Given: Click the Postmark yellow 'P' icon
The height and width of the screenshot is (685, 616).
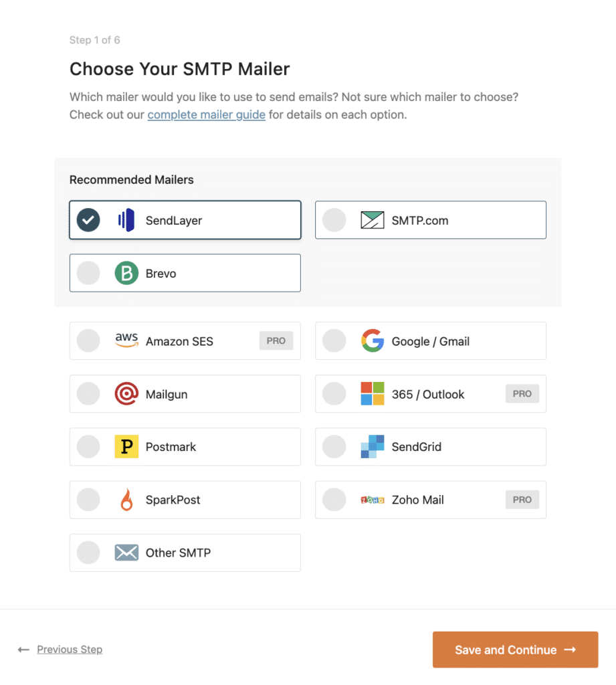Looking at the screenshot, I should click(126, 447).
